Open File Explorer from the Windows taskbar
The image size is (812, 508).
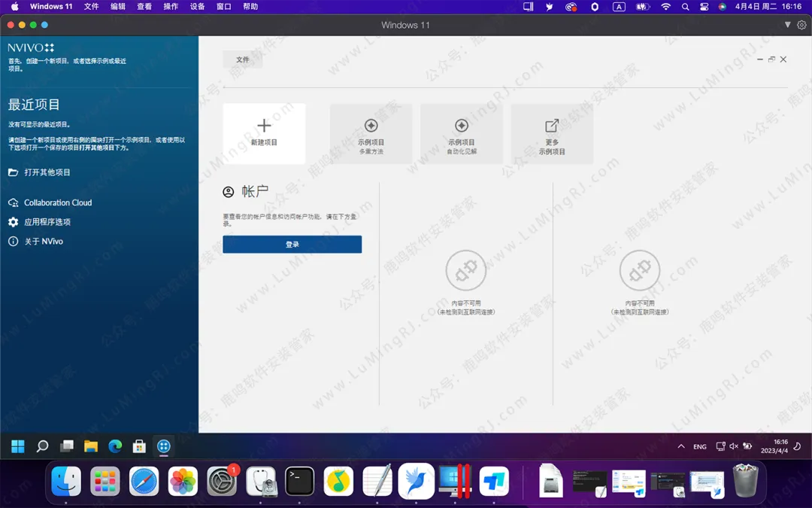coord(91,446)
